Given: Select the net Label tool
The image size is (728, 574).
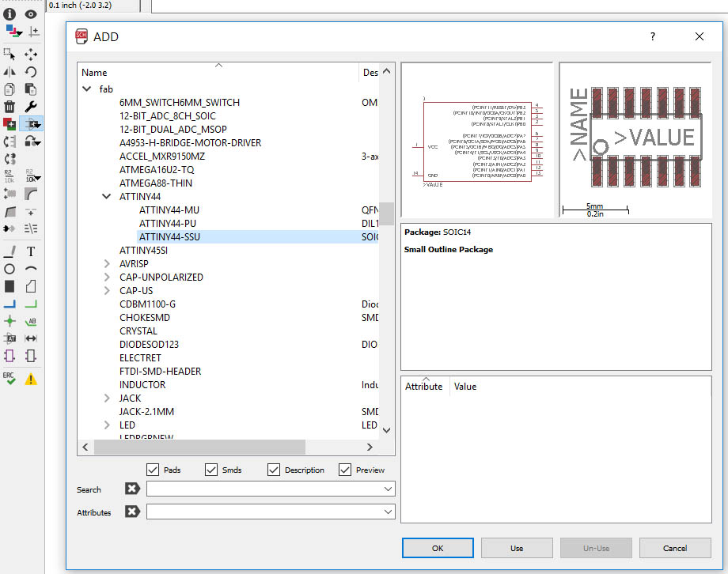Looking at the screenshot, I should click(x=31, y=321).
